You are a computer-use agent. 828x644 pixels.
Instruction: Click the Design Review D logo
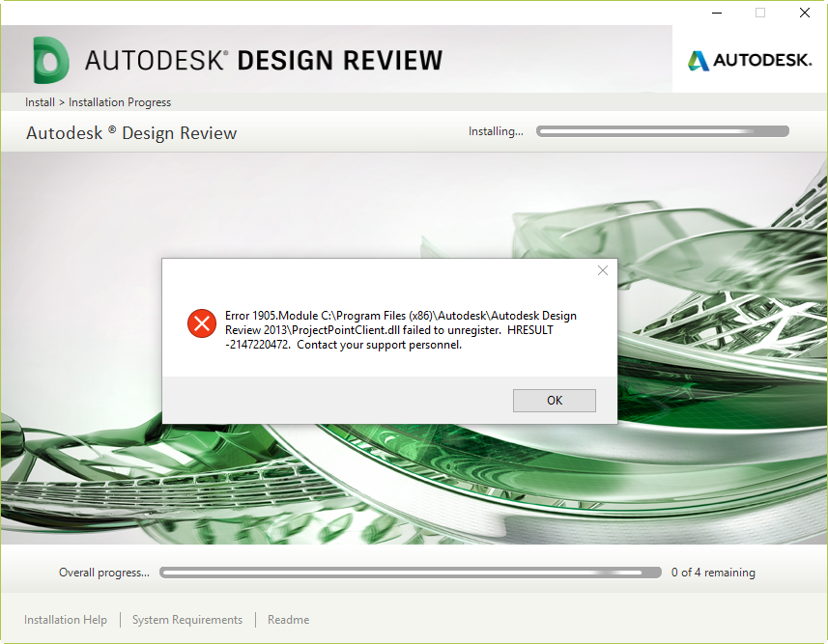(50, 60)
